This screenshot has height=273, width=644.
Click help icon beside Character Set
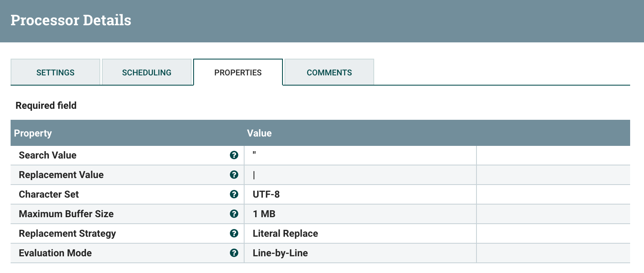[x=234, y=194]
